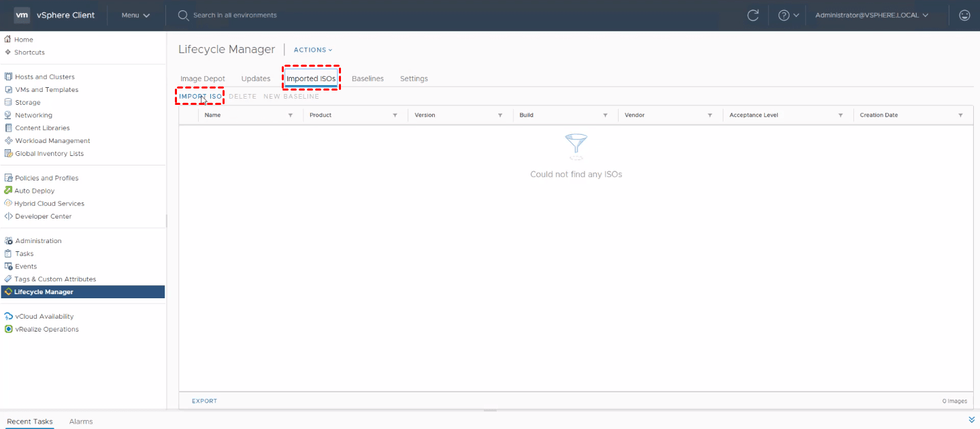Sort by the Name column header

pyautogui.click(x=212, y=115)
